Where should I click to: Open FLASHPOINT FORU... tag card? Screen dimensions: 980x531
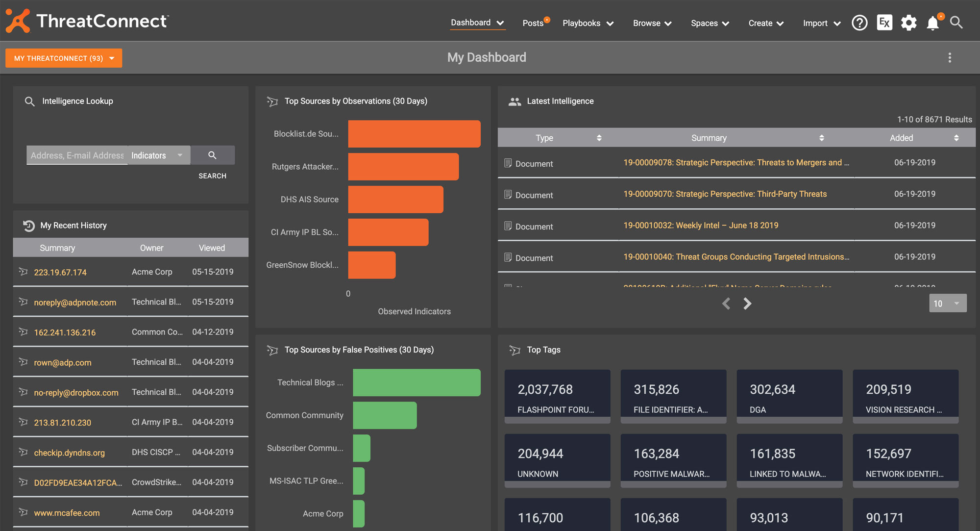(558, 396)
